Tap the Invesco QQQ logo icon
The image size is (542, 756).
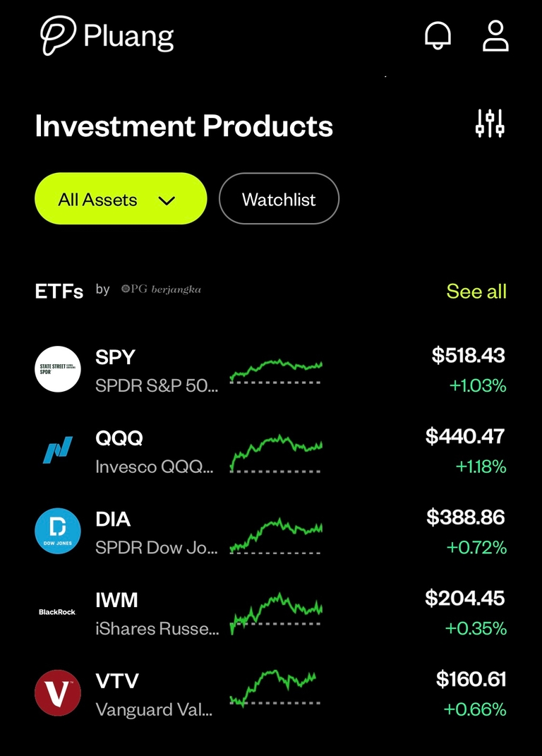(x=58, y=450)
